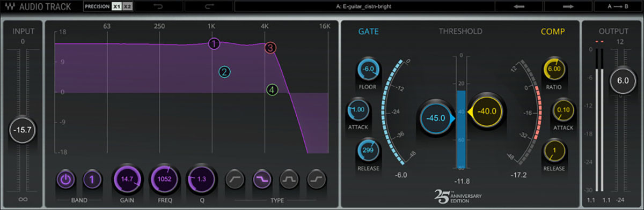The image size is (644, 210).
Task: Click the PRECISION label
Action: 97,7
